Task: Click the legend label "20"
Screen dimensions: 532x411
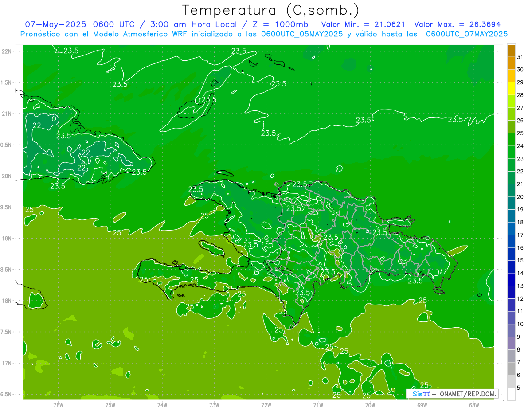Action: tap(520, 197)
